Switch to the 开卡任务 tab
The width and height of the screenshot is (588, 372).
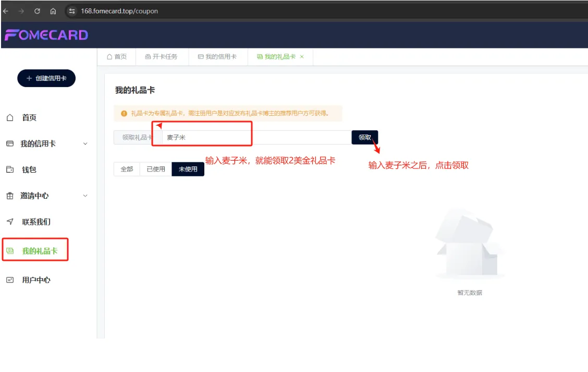pos(163,57)
